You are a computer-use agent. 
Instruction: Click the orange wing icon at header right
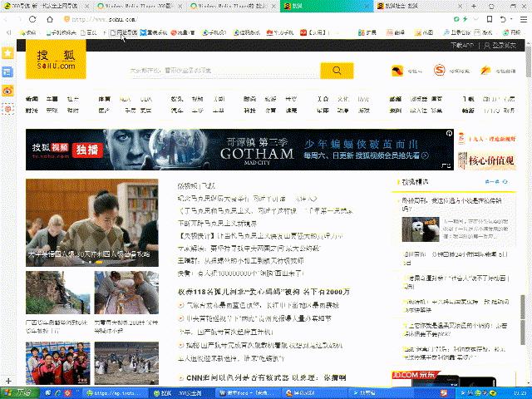click(x=485, y=70)
